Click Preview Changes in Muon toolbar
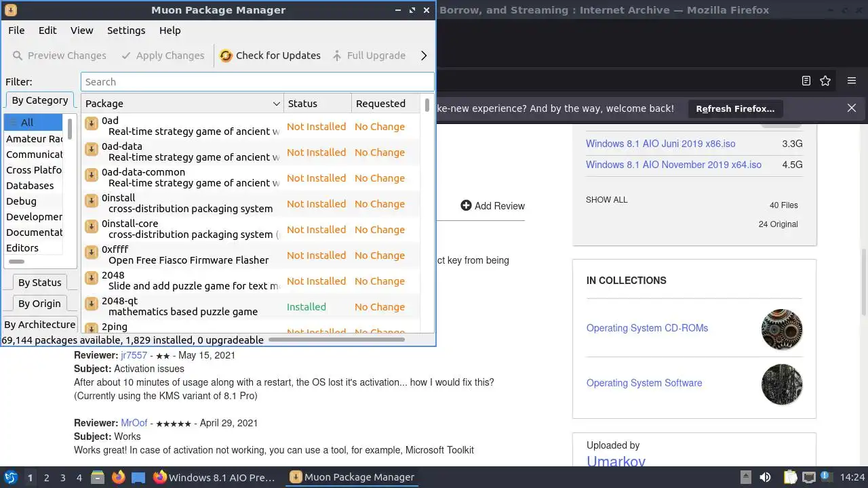The image size is (868, 488). coord(60,56)
